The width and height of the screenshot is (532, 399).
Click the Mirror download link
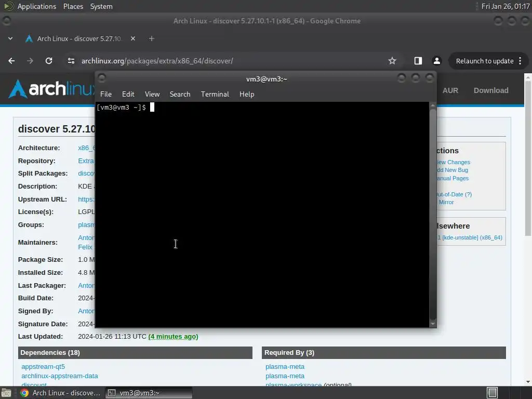[x=446, y=202]
